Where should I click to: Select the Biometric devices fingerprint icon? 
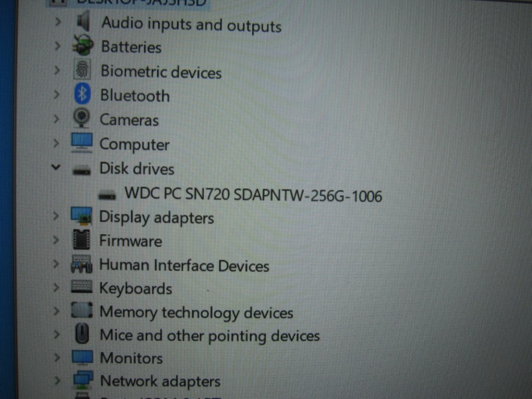point(82,70)
